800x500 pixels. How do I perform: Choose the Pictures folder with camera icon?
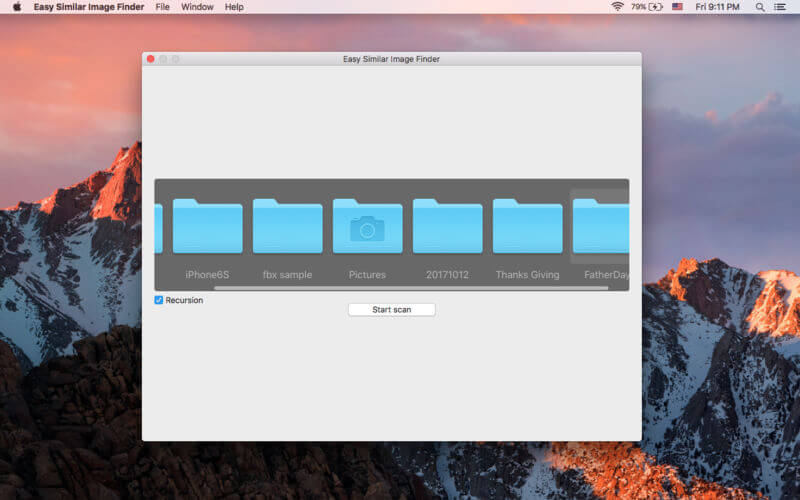click(x=367, y=226)
